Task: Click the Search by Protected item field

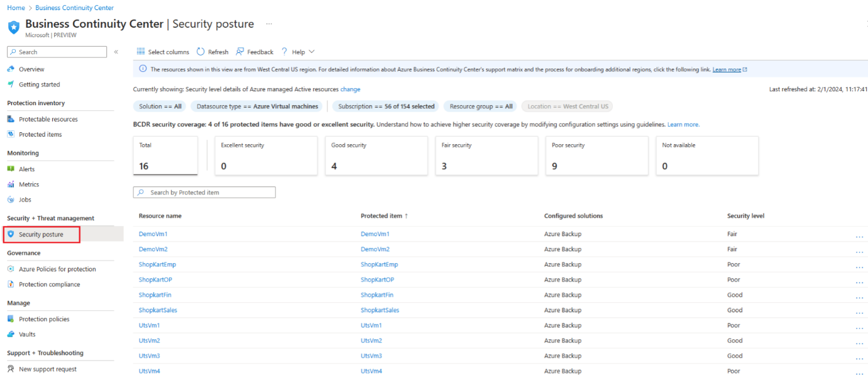Action: 204,192
